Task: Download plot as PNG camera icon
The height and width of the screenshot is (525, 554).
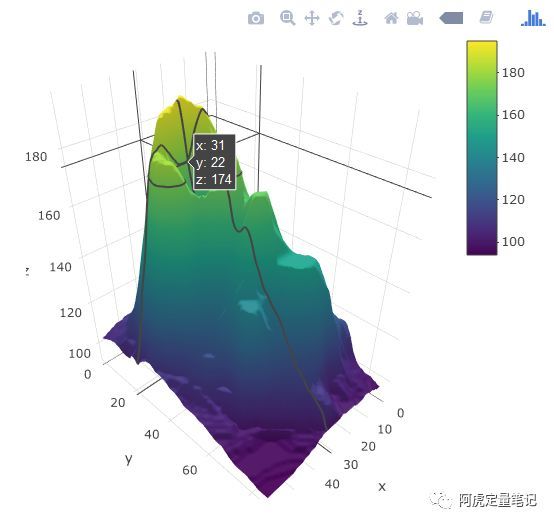Action: click(x=256, y=18)
